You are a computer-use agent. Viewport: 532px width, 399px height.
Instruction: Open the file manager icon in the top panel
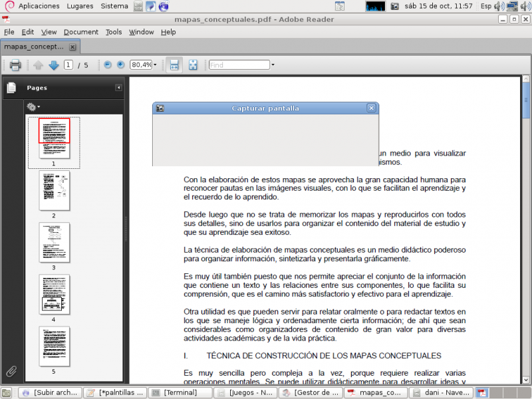coord(137,6)
